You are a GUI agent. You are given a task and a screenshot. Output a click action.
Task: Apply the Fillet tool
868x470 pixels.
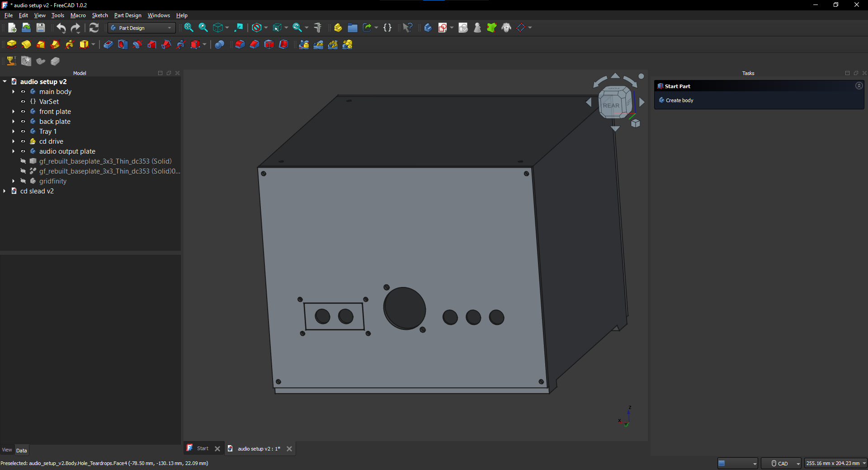pos(240,44)
